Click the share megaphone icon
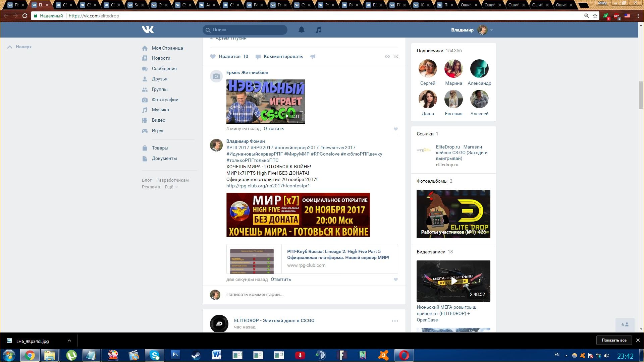The width and height of the screenshot is (644, 362). (313, 57)
